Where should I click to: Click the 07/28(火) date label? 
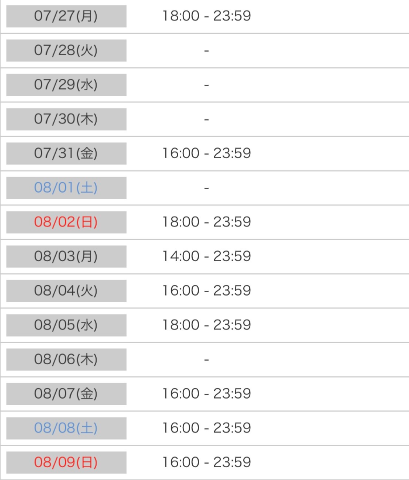pyautogui.click(x=66, y=50)
